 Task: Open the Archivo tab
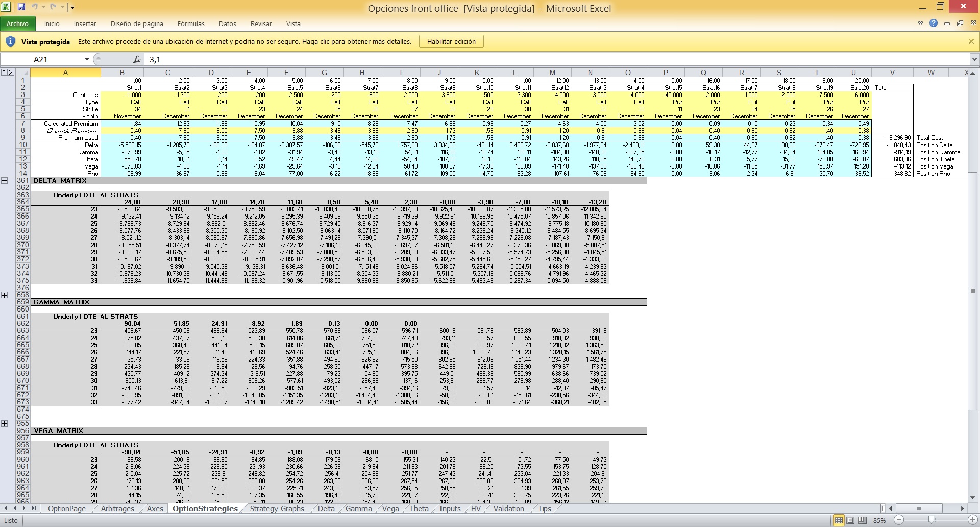(x=18, y=23)
